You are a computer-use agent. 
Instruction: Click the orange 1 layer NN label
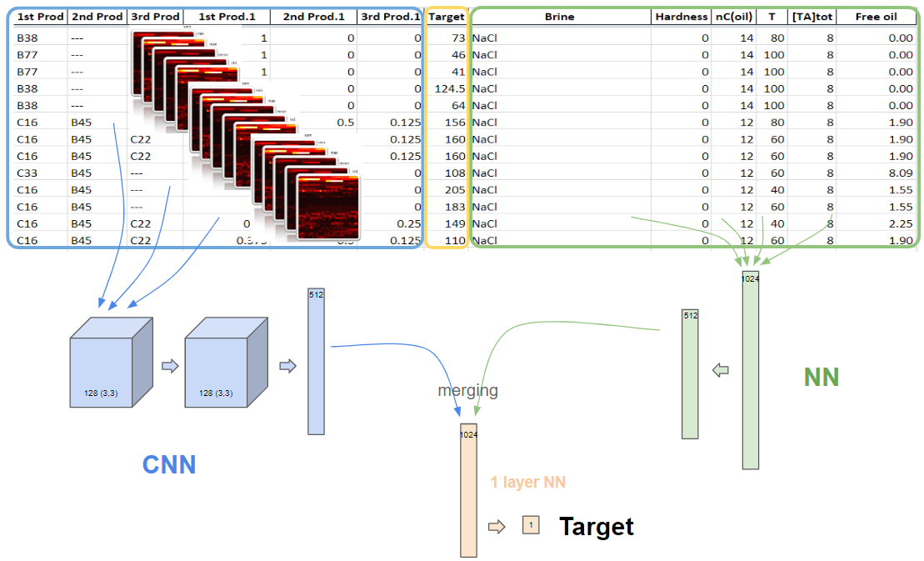click(528, 482)
